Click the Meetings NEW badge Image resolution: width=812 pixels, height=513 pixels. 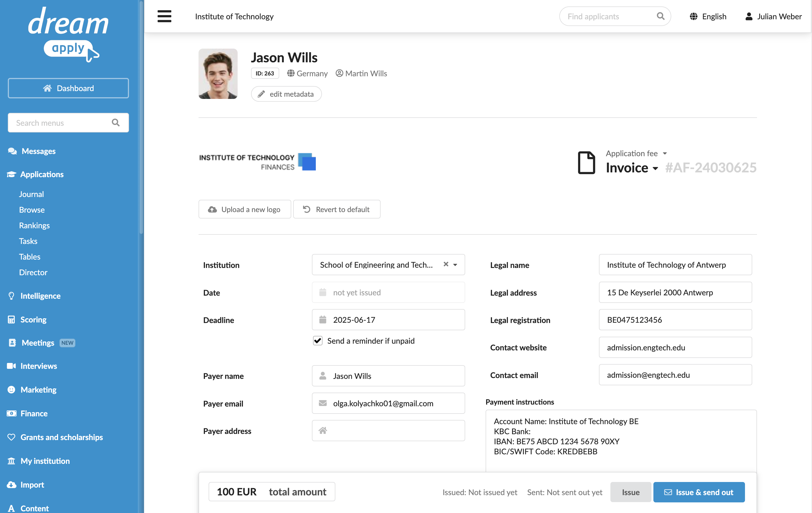point(67,343)
